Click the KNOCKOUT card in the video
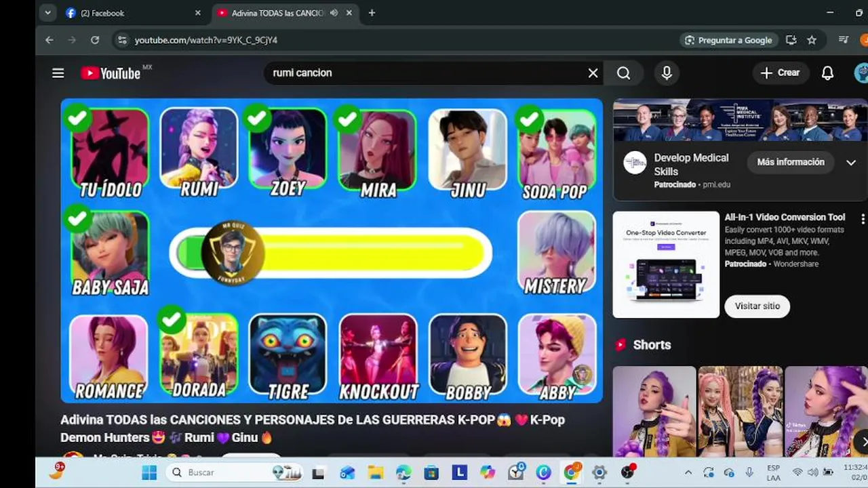 click(x=378, y=357)
